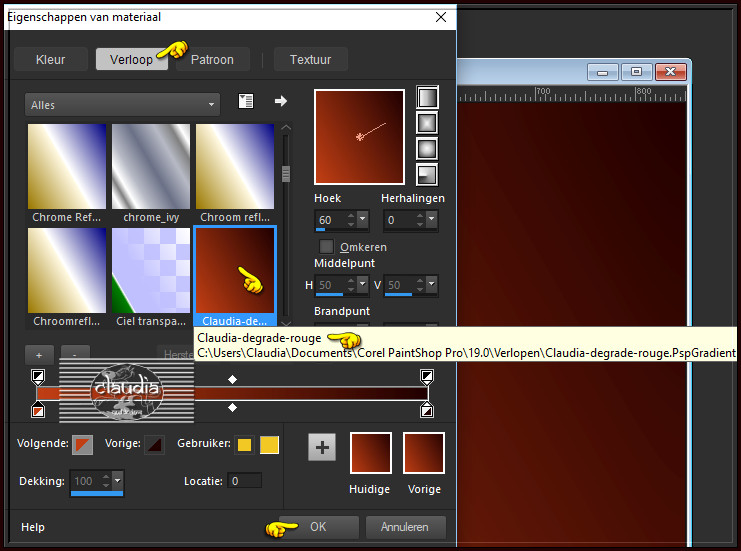
Task: Maximize the image document window
Action: [x=636, y=72]
